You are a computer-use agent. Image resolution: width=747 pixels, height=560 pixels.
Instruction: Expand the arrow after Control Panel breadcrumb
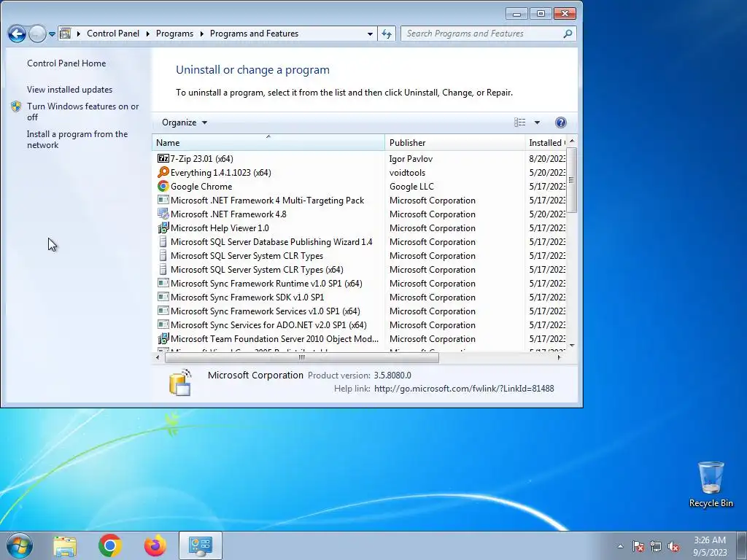[x=147, y=34]
